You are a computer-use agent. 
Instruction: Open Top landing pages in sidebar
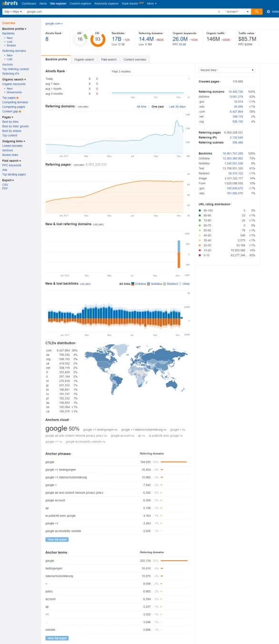(x=14, y=175)
